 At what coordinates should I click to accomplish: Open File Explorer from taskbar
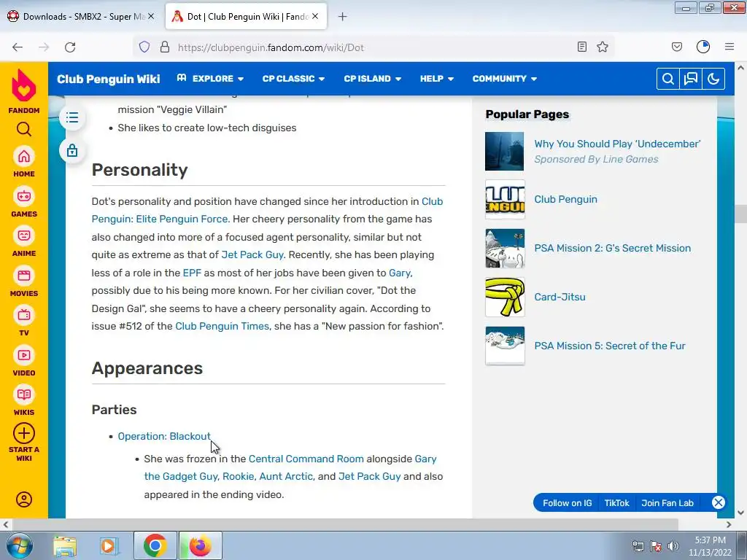click(x=65, y=545)
